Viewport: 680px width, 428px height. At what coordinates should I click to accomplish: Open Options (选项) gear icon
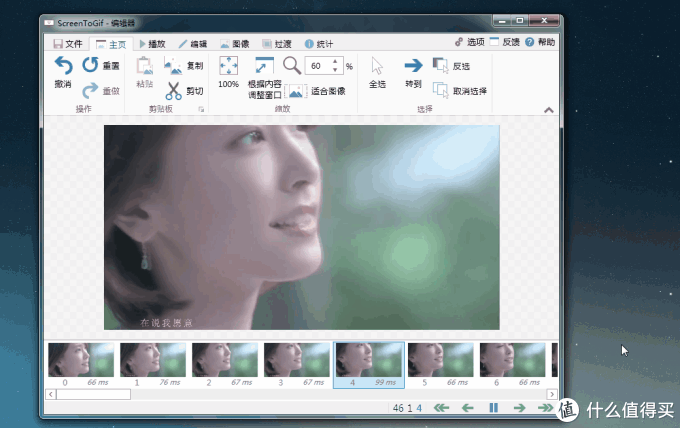click(x=459, y=42)
